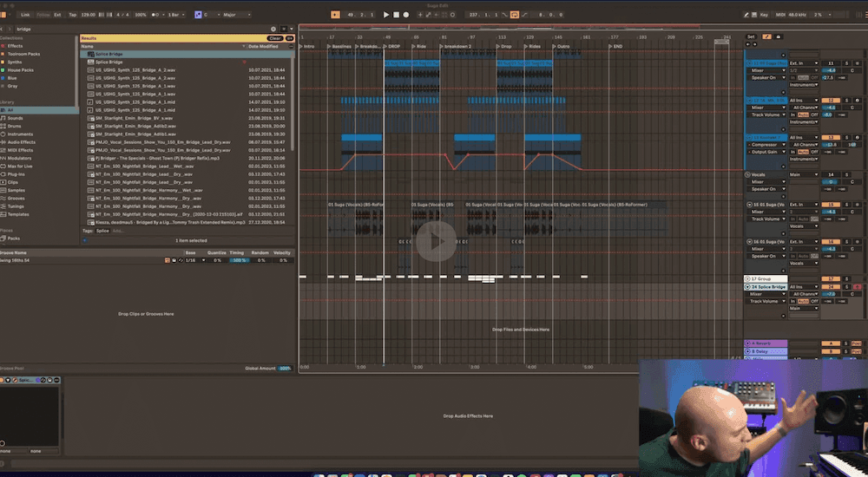Collapse the 24 Splice Bridge track
This screenshot has width=868, height=477.
click(x=748, y=287)
